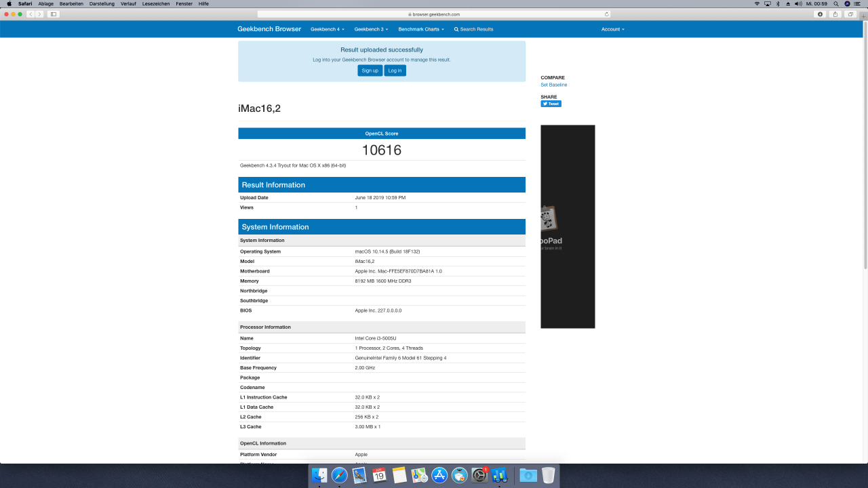The height and width of the screenshot is (488, 868).
Task: Activate Siri from the menu bar
Action: pos(847,3)
